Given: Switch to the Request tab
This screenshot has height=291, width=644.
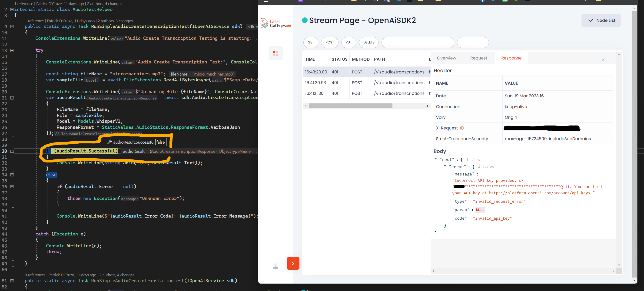Looking at the screenshot, I should tap(478, 58).
